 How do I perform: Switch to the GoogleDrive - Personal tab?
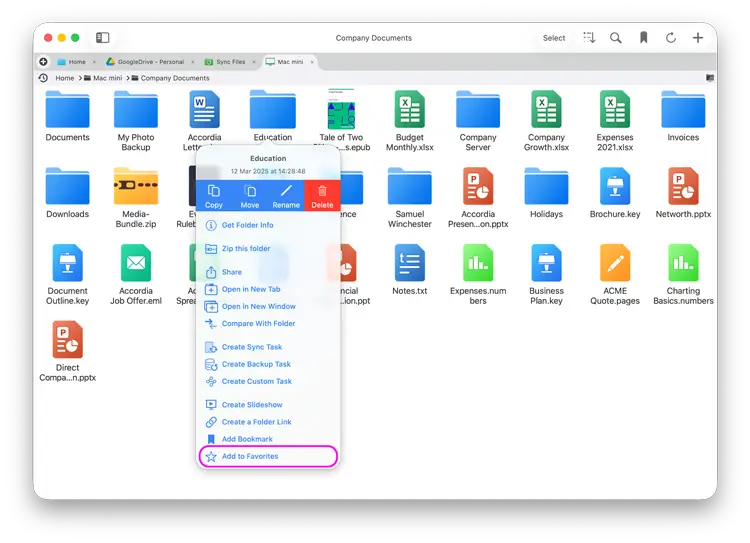point(145,62)
